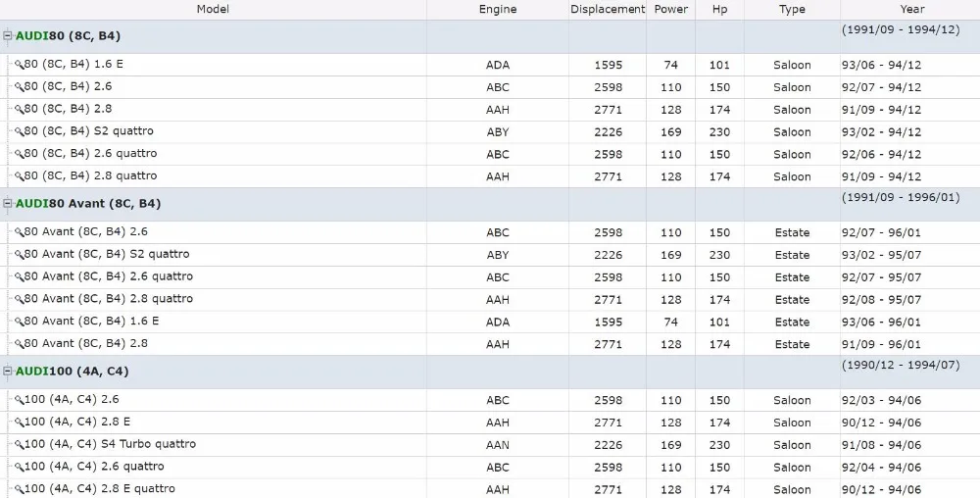The image size is (980, 498).
Task: Click magnifier icon for 80 Avant (8C, B4) 2.6
Action: (x=19, y=231)
